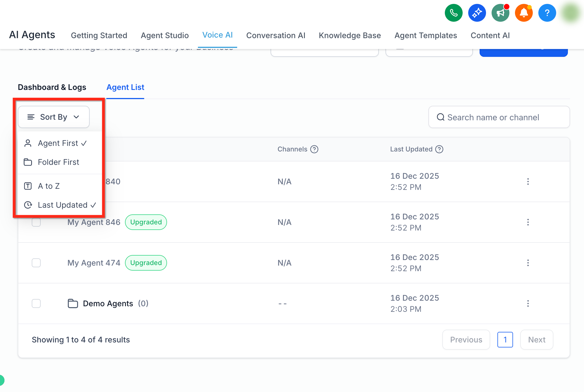Expand the Sort By dropdown
Image resolution: width=584 pixels, height=392 pixels.
tap(54, 117)
